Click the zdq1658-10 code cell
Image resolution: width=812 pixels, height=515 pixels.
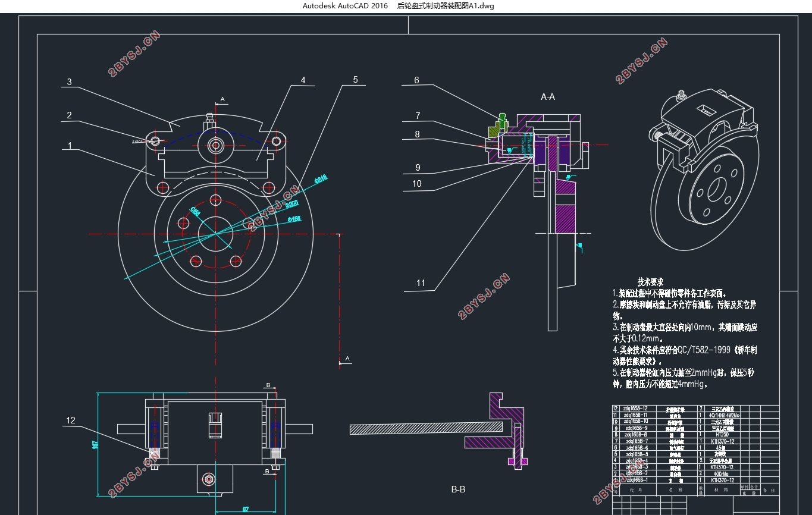tap(638, 422)
